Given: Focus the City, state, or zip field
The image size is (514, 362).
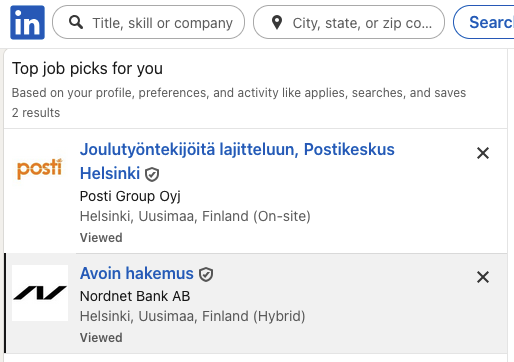Looking at the screenshot, I should tap(349, 22).
